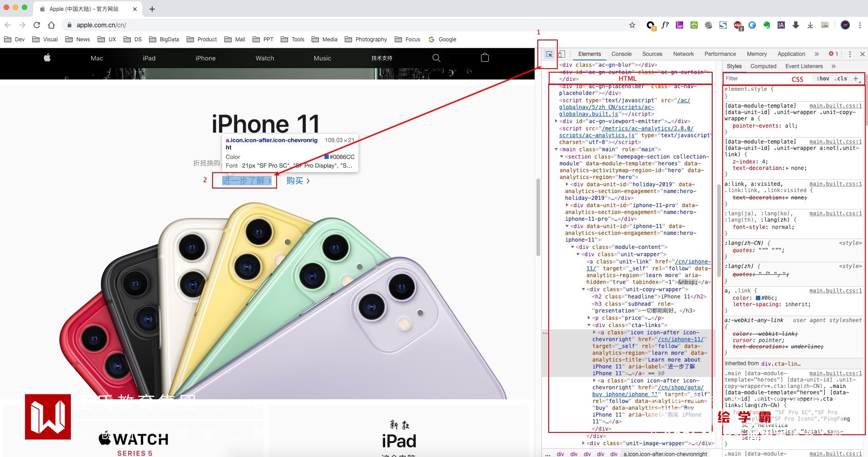
Task: Click the IA extension icon
Action: (x=781, y=25)
